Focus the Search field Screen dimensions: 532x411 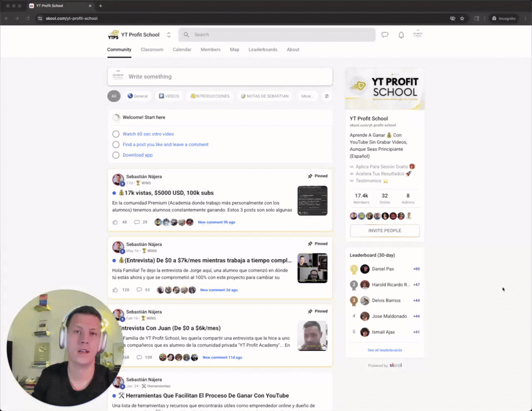click(x=277, y=35)
